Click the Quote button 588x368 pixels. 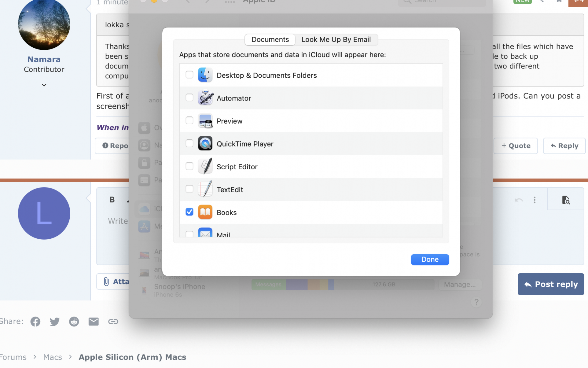pyautogui.click(x=516, y=146)
